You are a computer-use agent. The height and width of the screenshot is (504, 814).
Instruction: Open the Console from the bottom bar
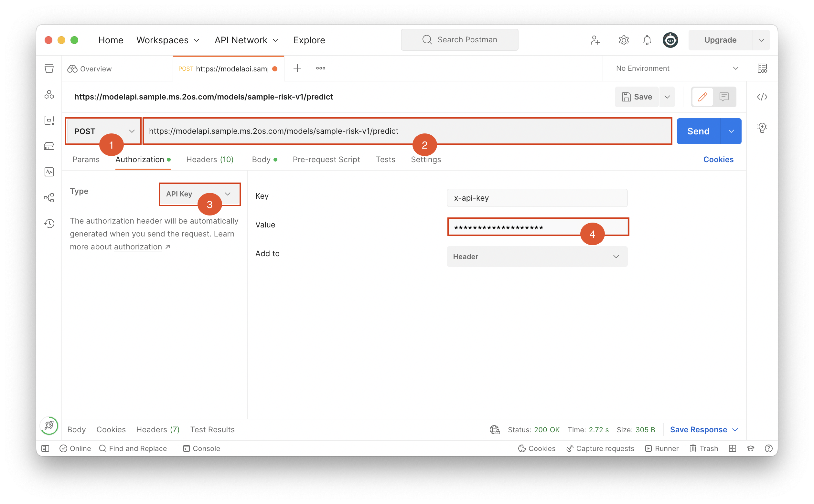point(201,448)
